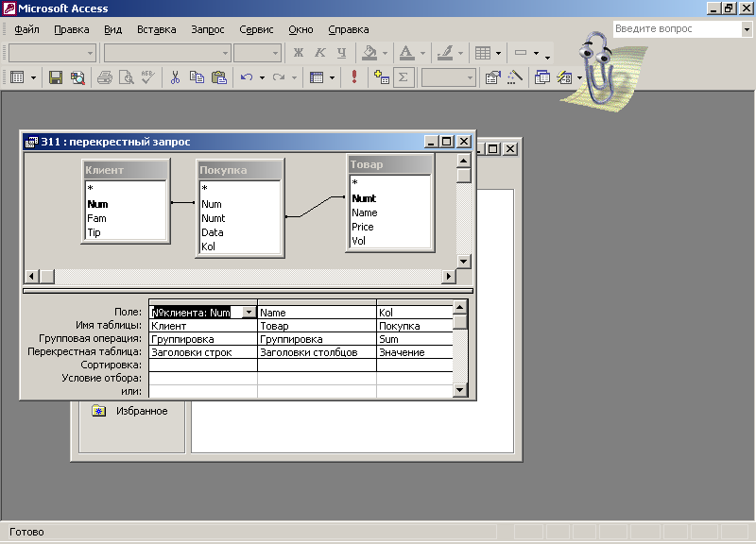Image resolution: width=756 pixels, height=544 pixels.
Task: Click the Заголовки столбцов cell
Action: coord(317,352)
